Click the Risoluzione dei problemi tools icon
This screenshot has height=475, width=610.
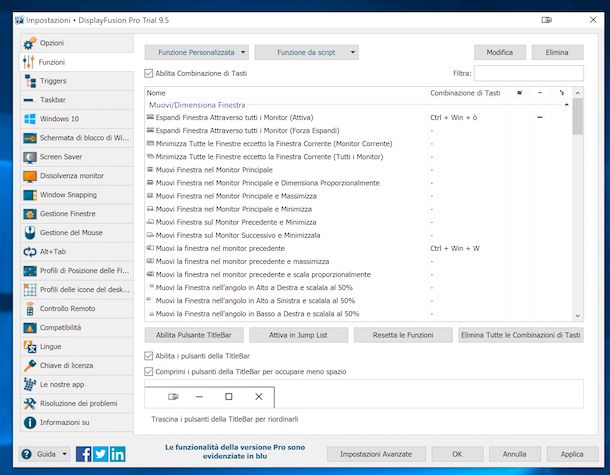coord(30,403)
